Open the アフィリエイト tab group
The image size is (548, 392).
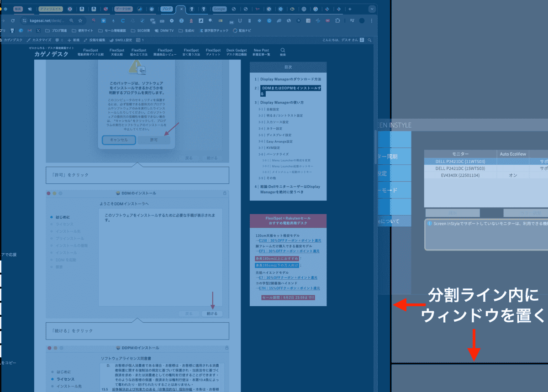pos(51,9)
